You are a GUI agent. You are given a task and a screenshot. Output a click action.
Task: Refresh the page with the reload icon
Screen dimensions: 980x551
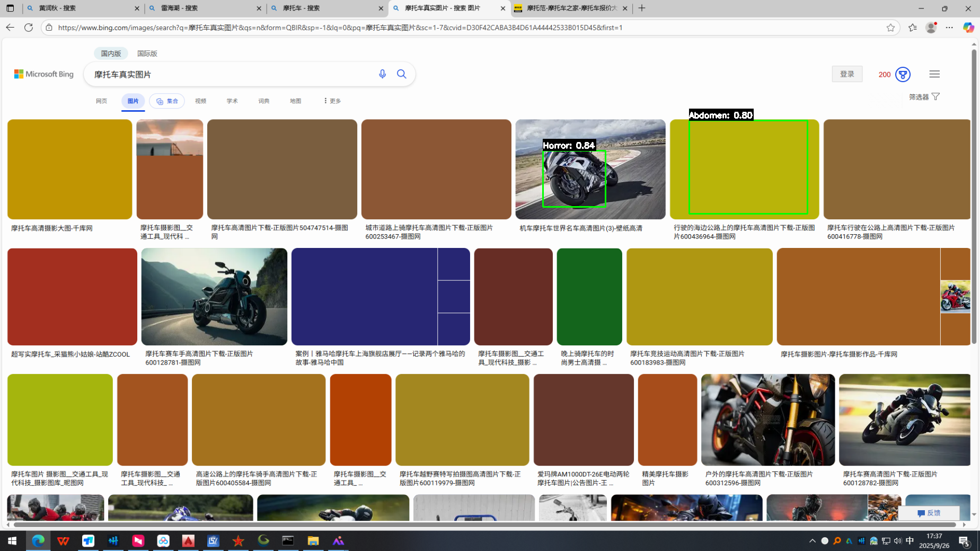pyautogui.click(x=29, y=28)
